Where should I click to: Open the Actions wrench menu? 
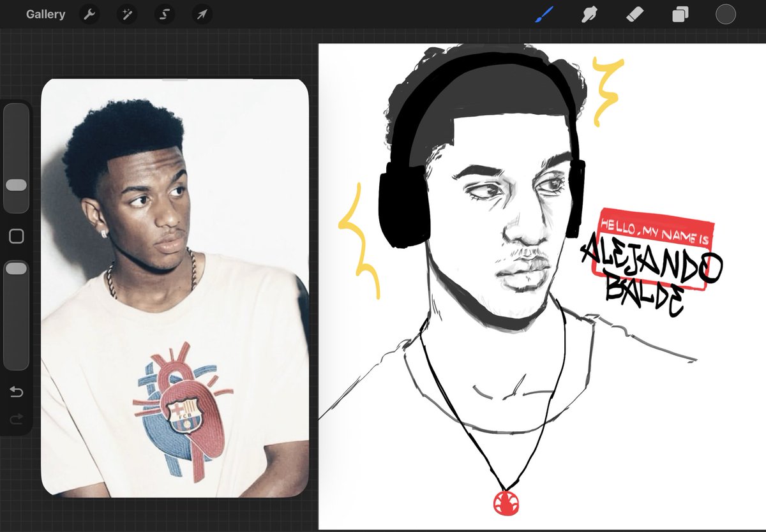click(x=89, y=14)
